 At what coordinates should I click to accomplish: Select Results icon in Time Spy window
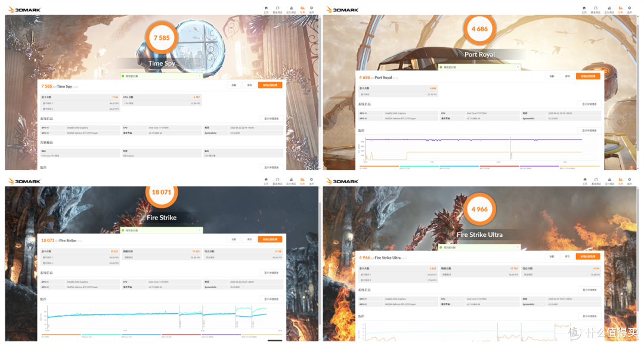coord(303,8)
